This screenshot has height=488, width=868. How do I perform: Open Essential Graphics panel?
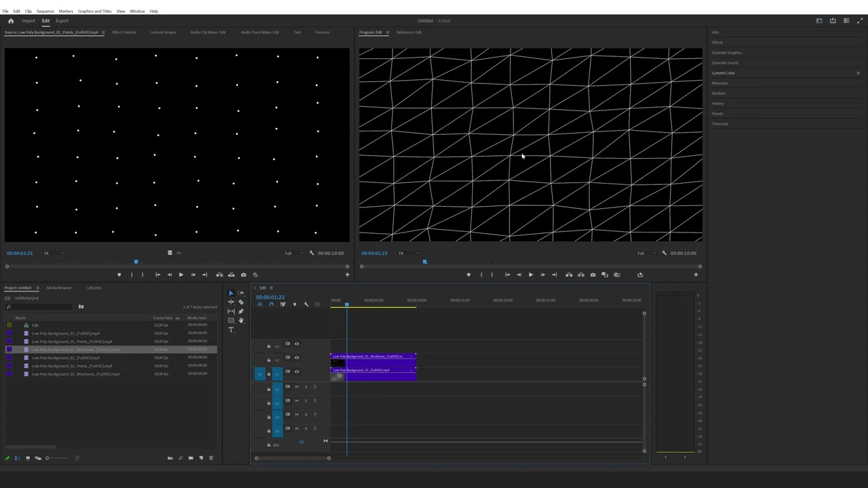[727, 52]
